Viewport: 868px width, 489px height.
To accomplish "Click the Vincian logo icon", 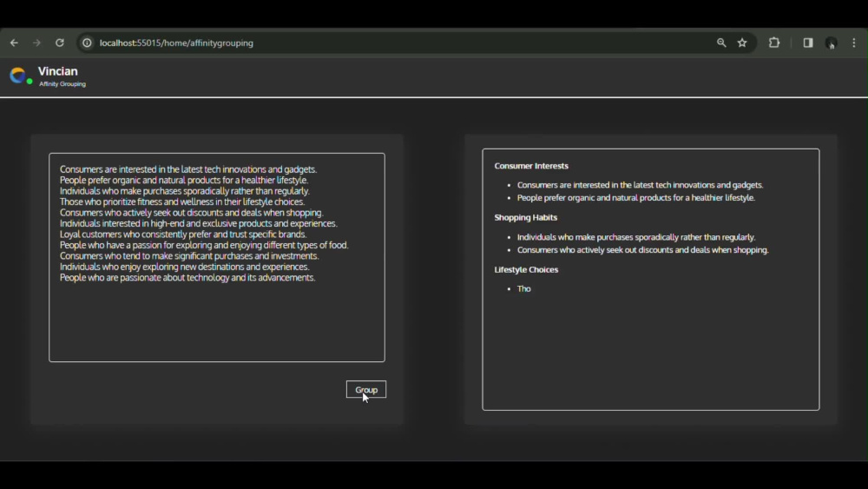I will click(19, 76).
